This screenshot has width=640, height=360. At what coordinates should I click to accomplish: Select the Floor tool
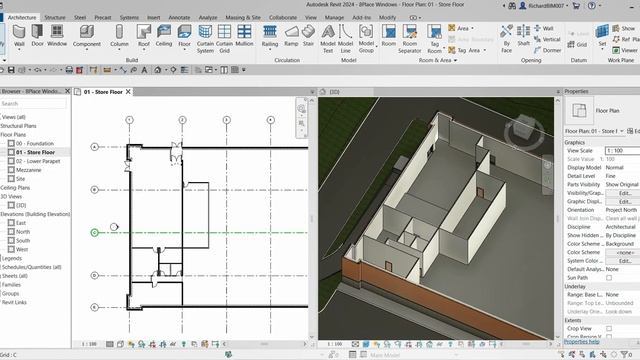(x=184, y=36)
